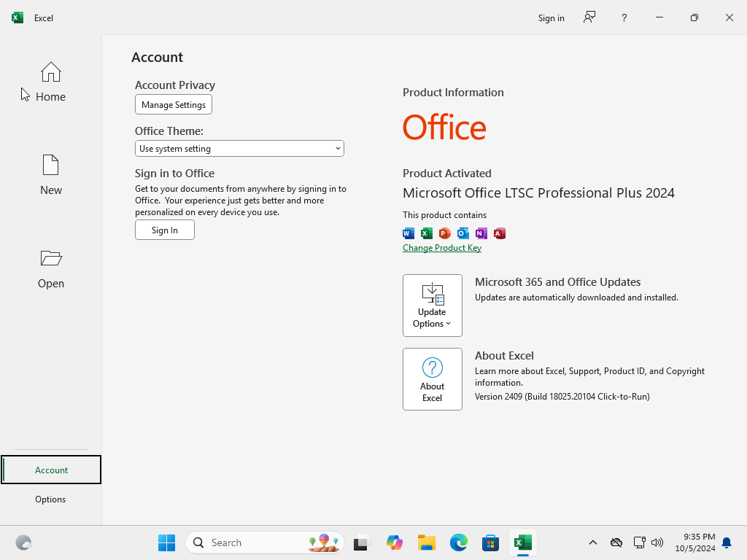This screenshot has width=747, height=560.
Task: Click the Word product icon
Action: click(x=409, y=233)
